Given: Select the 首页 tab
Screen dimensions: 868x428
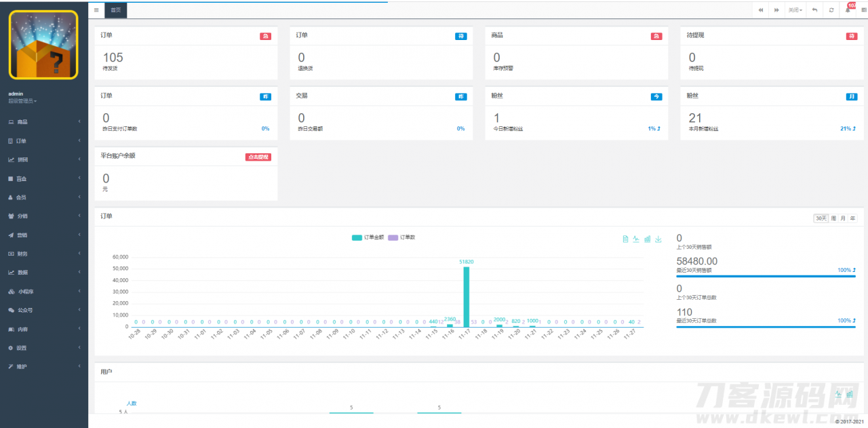Looking at the screenshot, I should 117,10.
